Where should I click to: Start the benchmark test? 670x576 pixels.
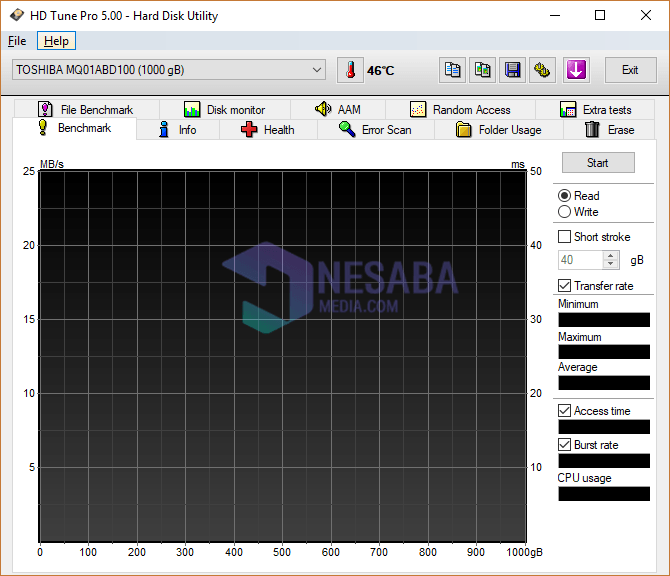click(x=598, y=163)
